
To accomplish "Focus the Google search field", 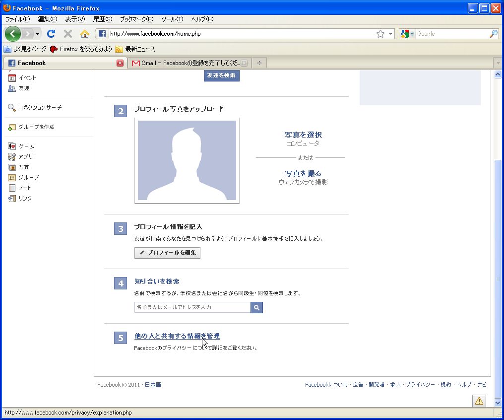I will (x=451, y=34).
